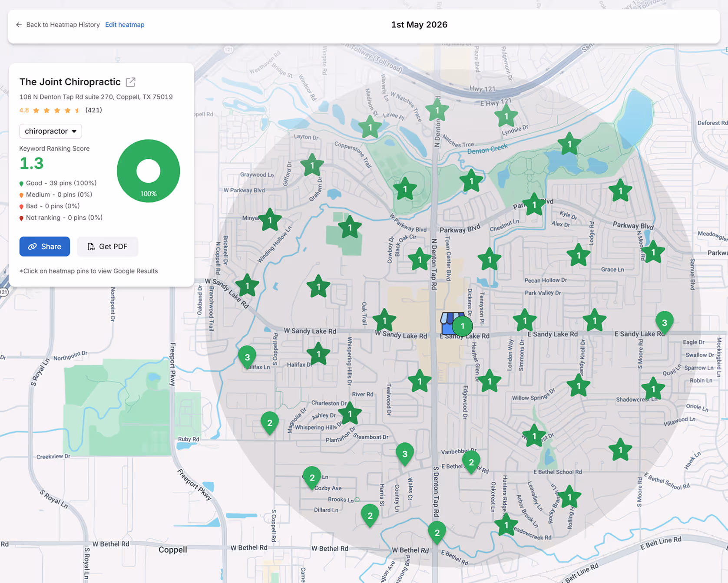The height and width of the screenshot is (583, 728).
Task: Click the star pin near Lyndsie Dr
Action: (506, 116)
